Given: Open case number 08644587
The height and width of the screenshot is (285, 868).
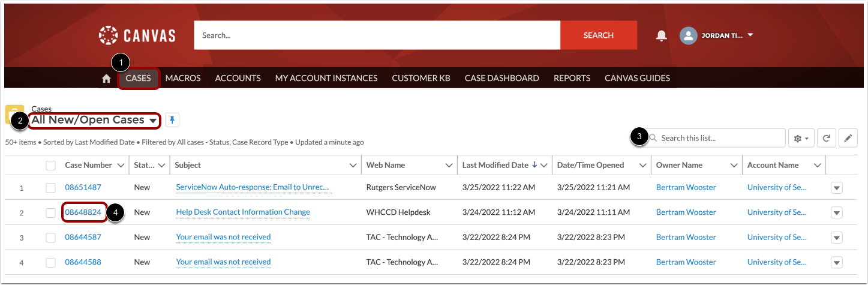Looking at the screenshot, I should click(83, 238).
